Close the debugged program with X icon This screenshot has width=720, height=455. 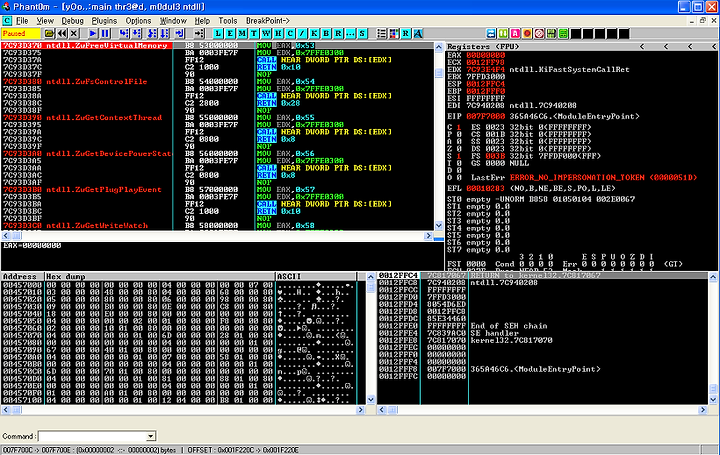pyautogui.click(x=74, y=34)
